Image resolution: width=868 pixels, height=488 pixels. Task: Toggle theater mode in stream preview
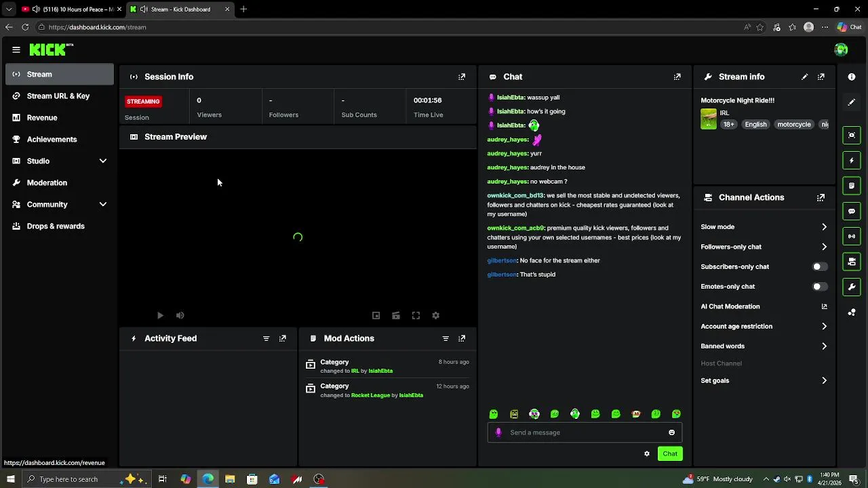pos(396,316)
